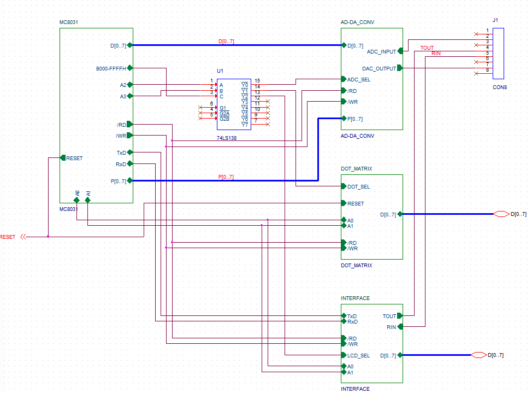Select the RxD port on INTERFACE block
The image size is (532, 393).
(344, 321)
